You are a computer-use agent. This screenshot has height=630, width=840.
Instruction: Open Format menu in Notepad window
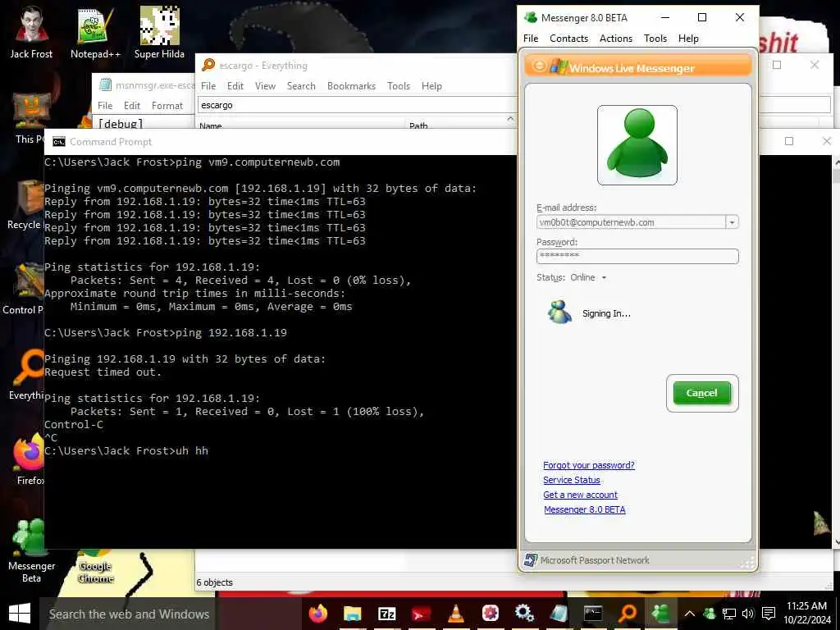coord(167,106)
